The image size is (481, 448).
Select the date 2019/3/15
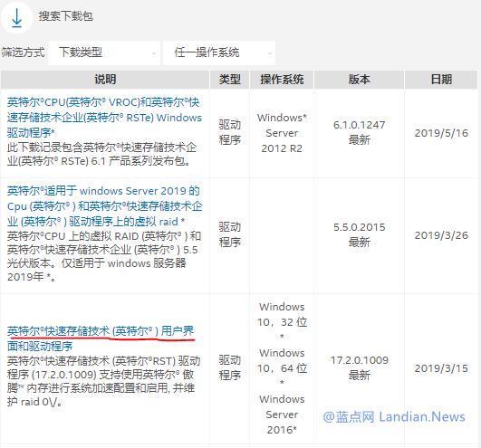(x=441, y=368)
